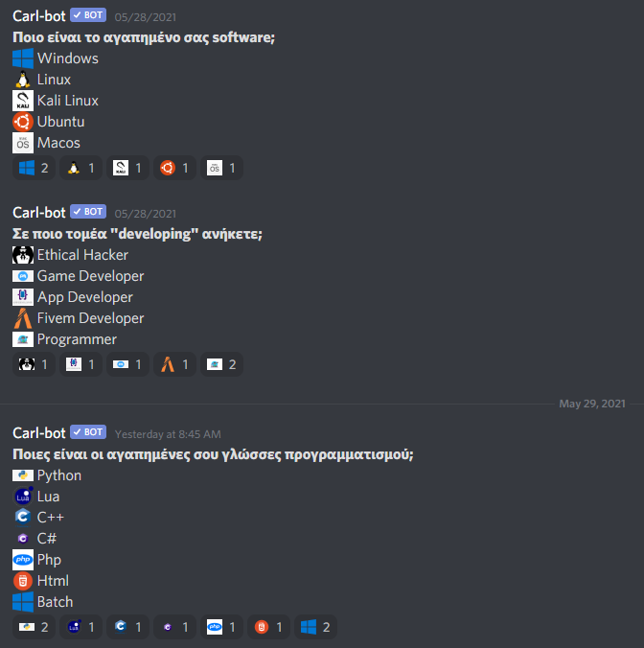Image resolution: width=644 pixels, height=648 pixels.
Task: Click the Game Developer reaction
Action: (x=127, y=364)
